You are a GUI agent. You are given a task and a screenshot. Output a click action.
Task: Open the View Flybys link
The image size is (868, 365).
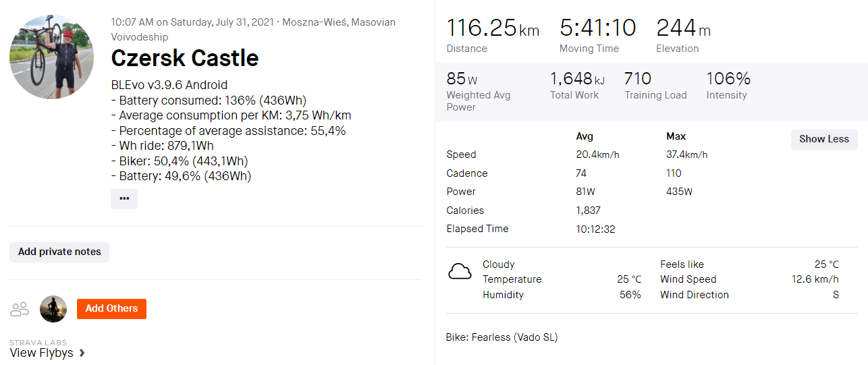pos(42,353)
